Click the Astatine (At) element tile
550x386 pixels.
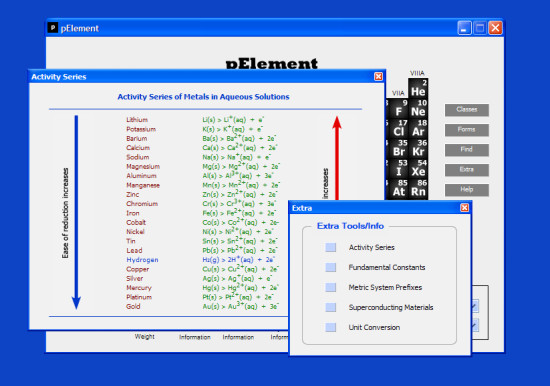(x=398, y=188)
